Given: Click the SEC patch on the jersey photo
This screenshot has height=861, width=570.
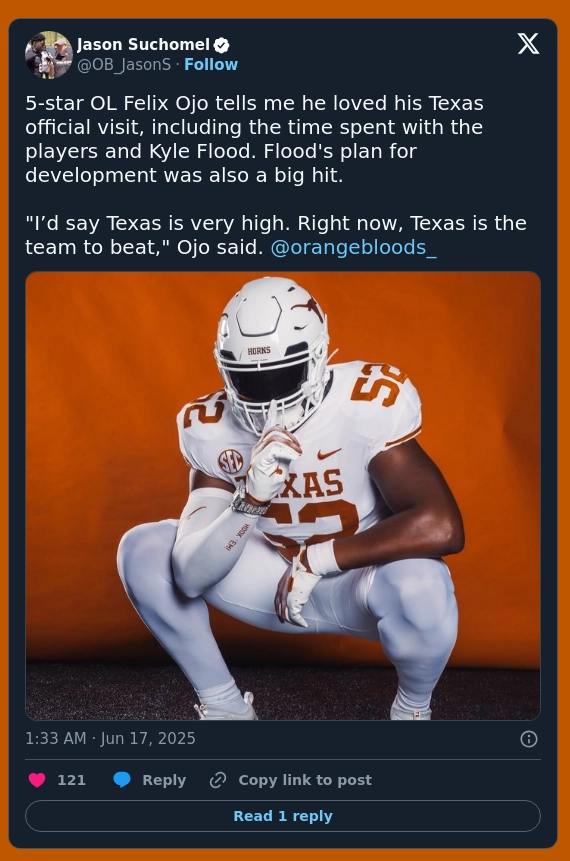Looking at the screenshot, I should point(231,462).
